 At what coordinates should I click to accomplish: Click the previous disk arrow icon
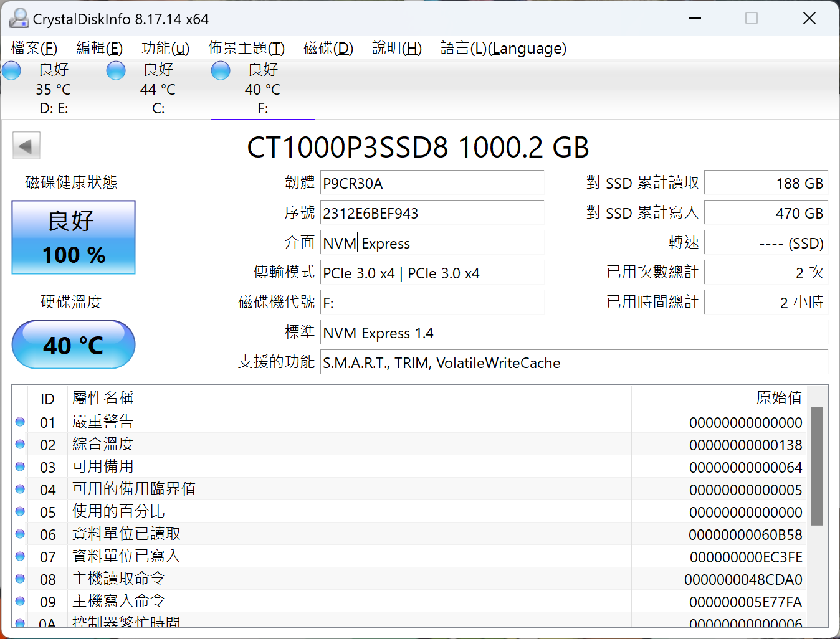pos(26,146)
